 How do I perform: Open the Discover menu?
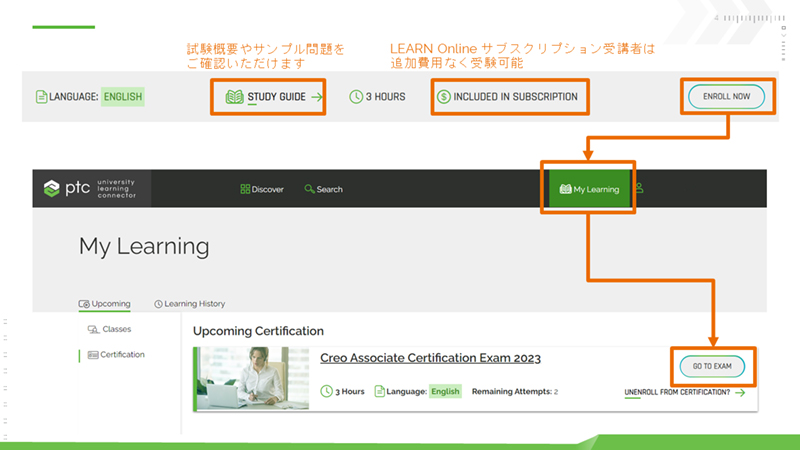262,189
